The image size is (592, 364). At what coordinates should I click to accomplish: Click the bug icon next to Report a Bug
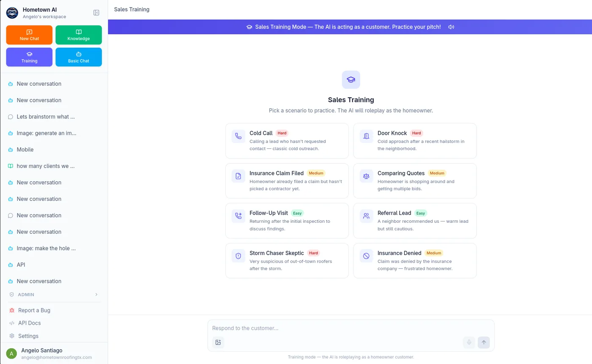(12, 310)
